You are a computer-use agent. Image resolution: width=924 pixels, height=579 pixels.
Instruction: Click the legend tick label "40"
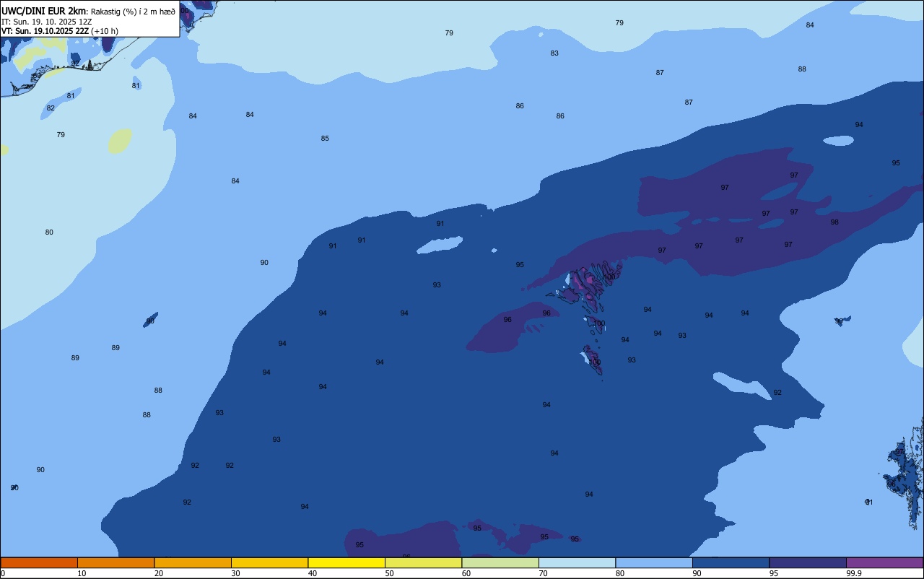(313, 573)
